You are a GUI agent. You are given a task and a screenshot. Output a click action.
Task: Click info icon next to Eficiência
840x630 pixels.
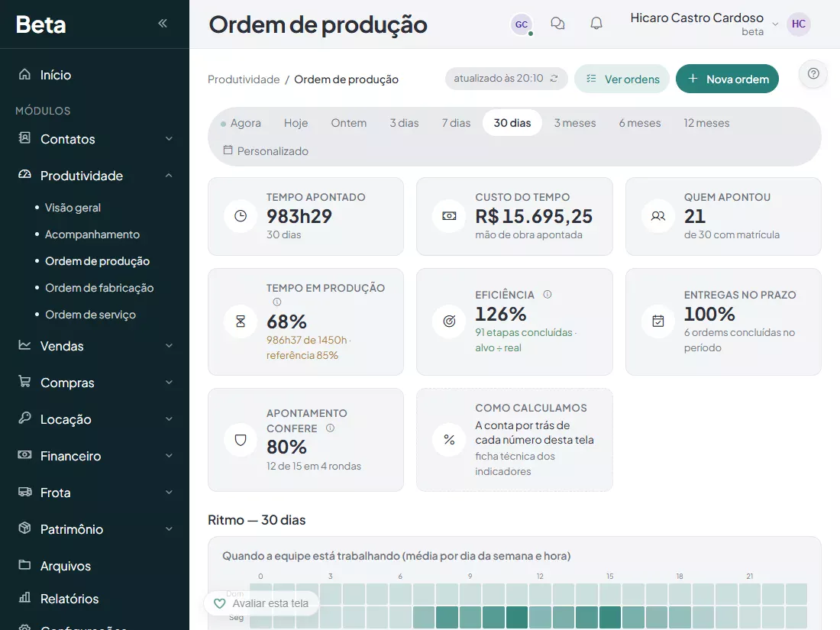click(x=548, y=294)
